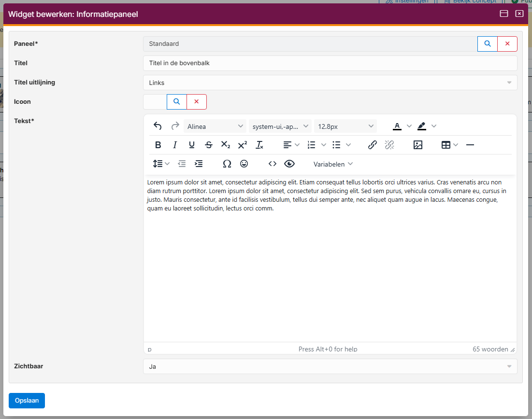
Task: Open the Variabelen menu
Action: point(333,164)
